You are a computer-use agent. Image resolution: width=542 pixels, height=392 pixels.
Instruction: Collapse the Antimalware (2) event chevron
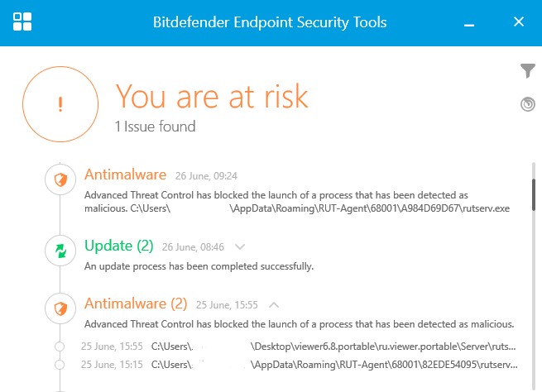click(x=275, y=304)
